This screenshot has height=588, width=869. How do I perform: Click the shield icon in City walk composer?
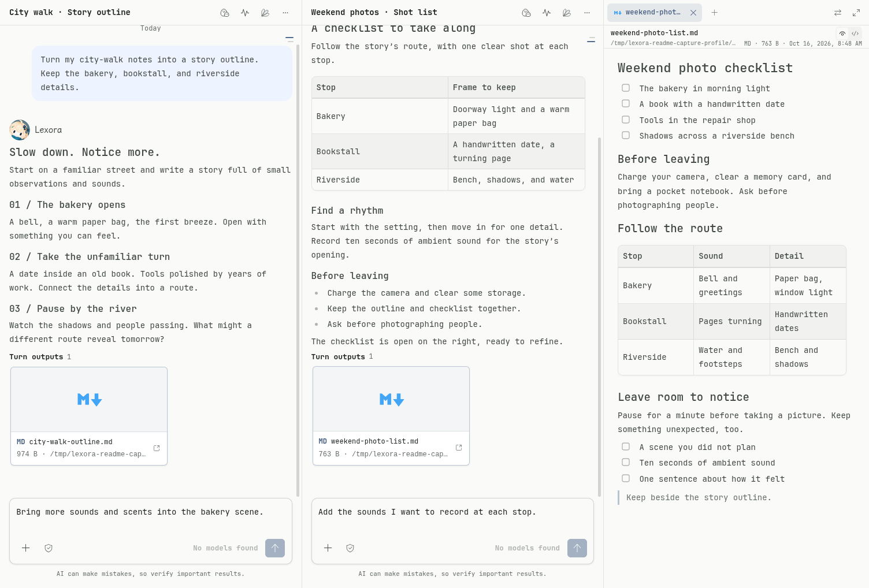click(x=49, y=548)
